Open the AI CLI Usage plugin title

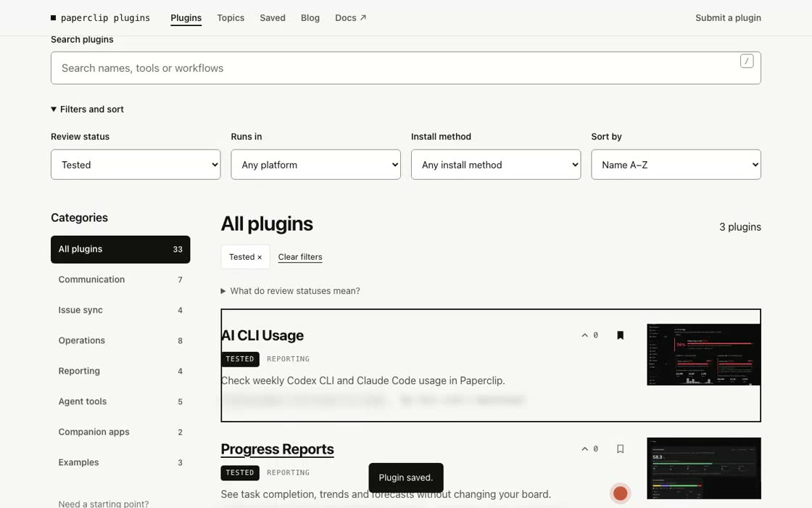[262, 335]
